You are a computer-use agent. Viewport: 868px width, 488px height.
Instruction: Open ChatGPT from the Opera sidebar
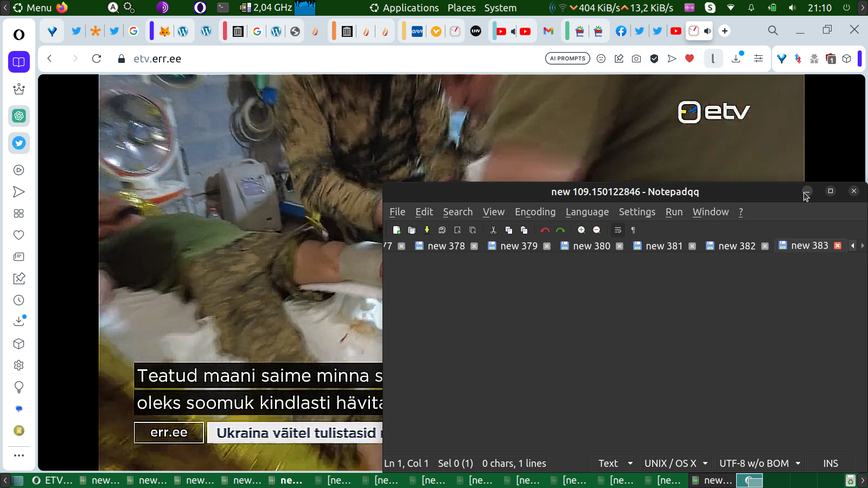click(19, 115)
